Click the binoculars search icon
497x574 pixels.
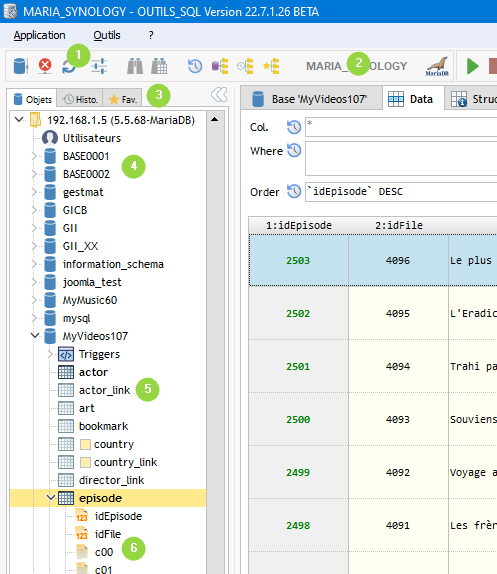(x=135, y=66)
